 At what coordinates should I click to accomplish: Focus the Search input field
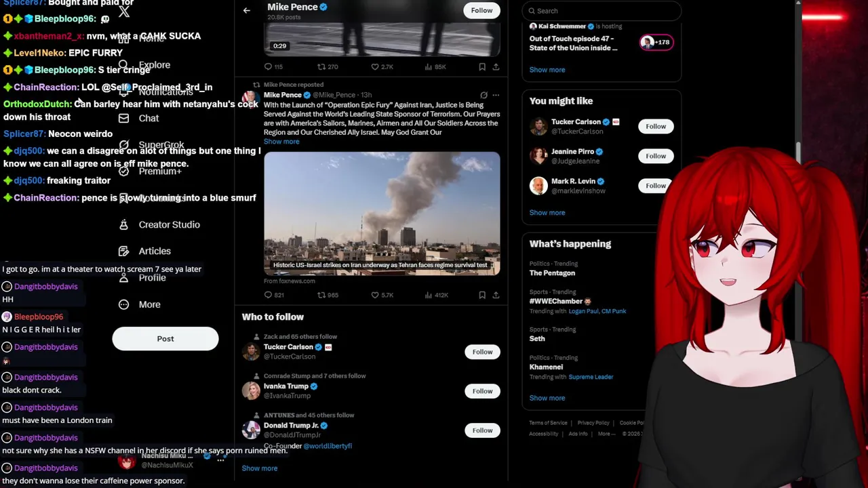point(601,10)
